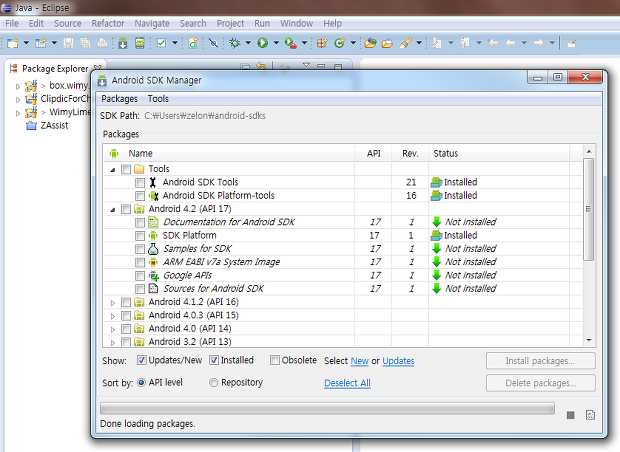
Task: Click the Save toolbar icon
Action: pos(68,43)
